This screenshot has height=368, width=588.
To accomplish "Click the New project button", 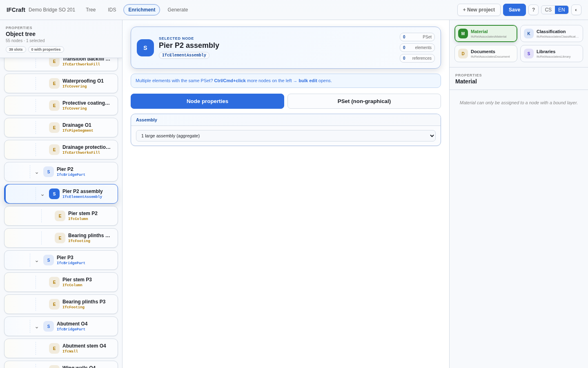I will click(479, 10).
